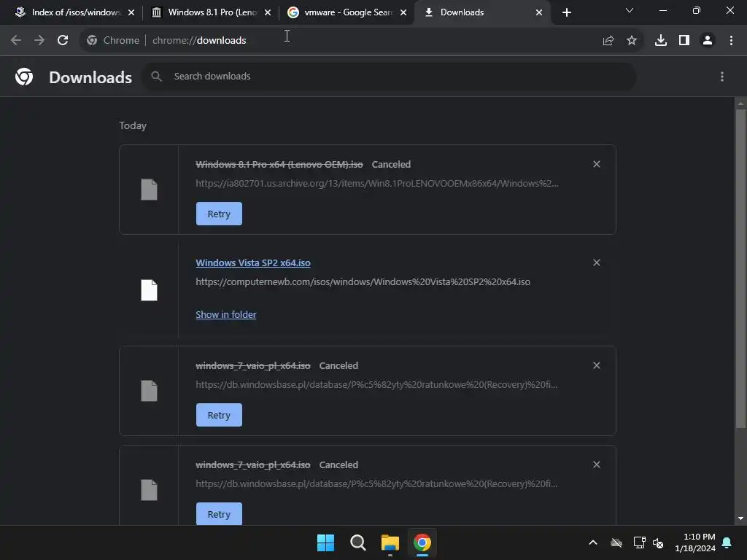Open Windows taskbar search
This screenshot has width=747, height=560.
click(357, 542)
